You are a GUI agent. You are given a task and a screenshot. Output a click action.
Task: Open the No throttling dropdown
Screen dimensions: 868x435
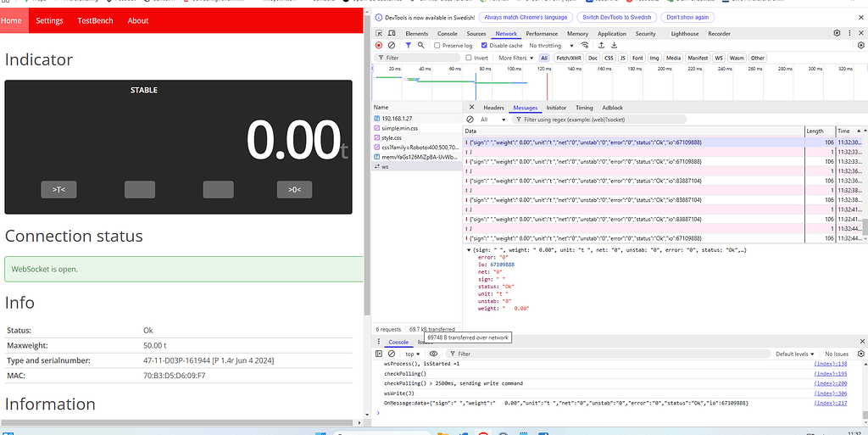tap(548, 46)
